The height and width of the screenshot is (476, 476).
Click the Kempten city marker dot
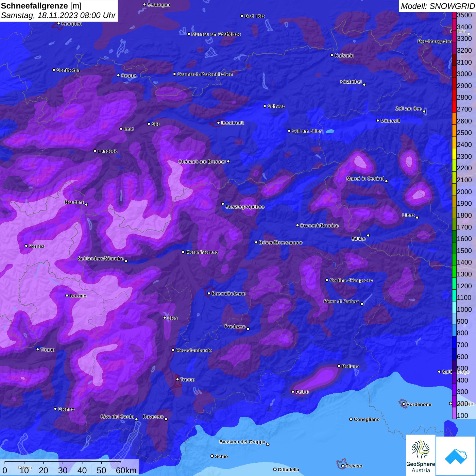58,23
